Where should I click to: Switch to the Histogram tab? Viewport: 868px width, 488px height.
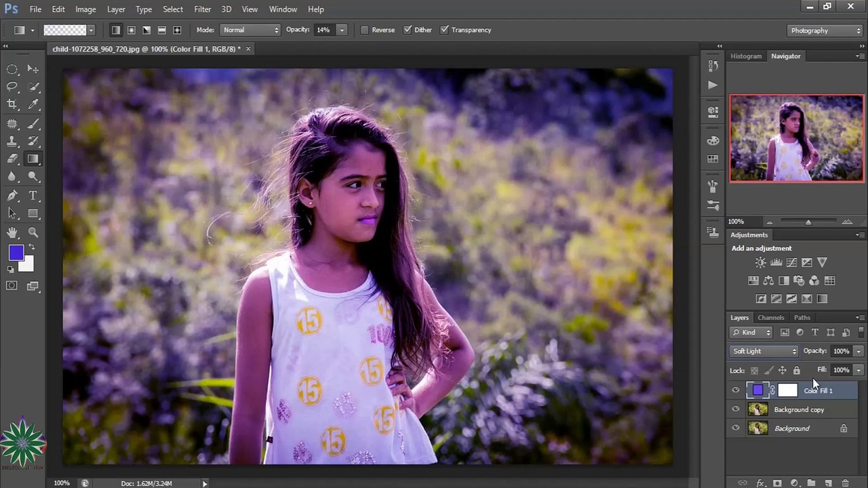click(x=746, y=56)
